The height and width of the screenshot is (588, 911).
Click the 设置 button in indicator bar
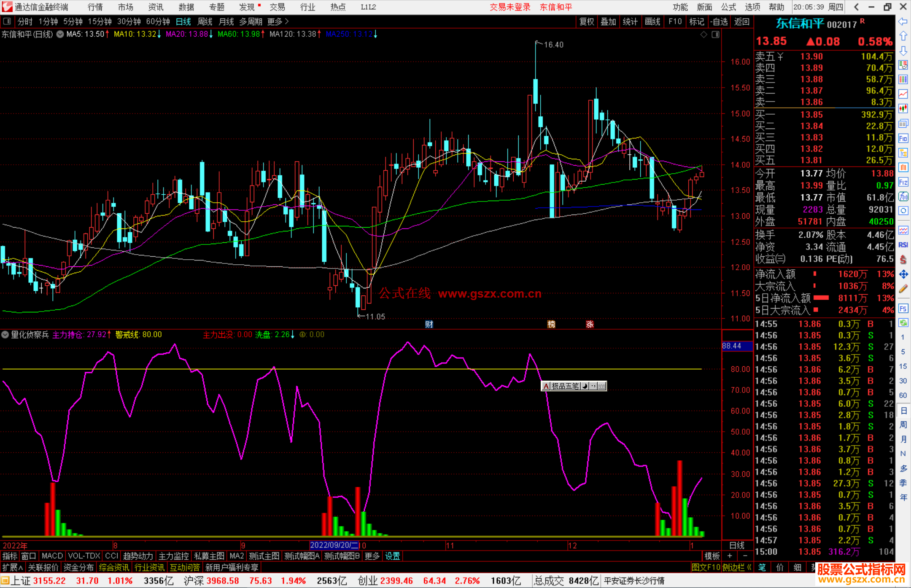[x=392, y=556]
